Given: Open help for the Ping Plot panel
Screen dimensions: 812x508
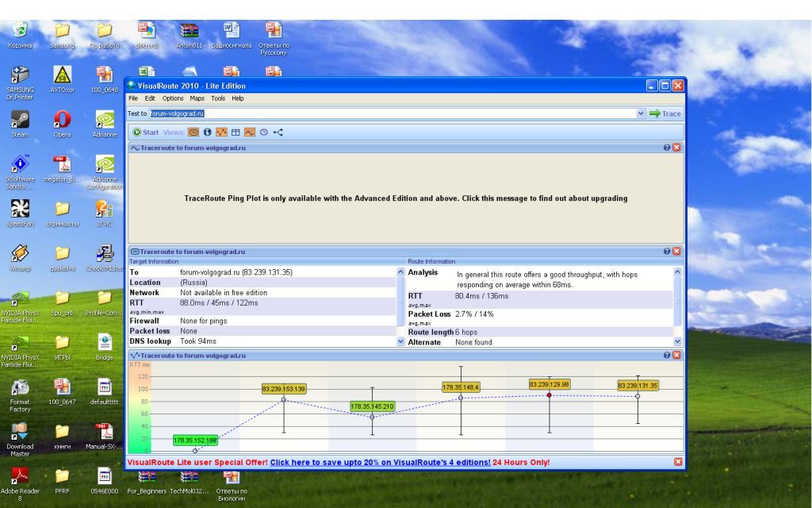Looking at the screenshot, I should 667,148.
